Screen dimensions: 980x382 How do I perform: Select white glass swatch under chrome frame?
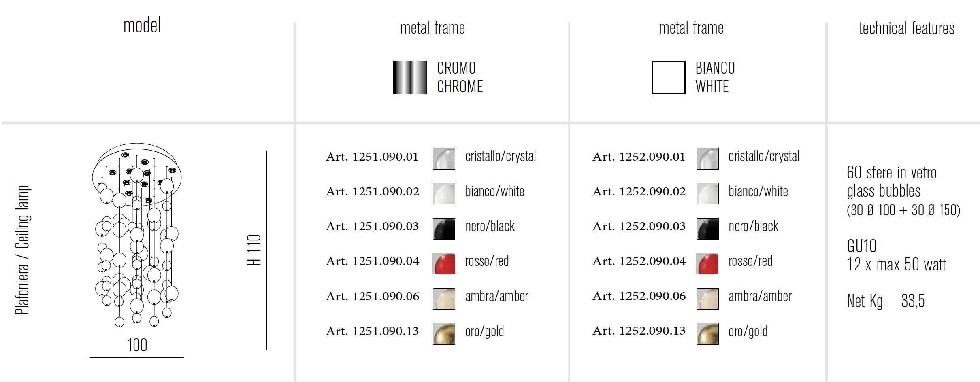(444, 193)
